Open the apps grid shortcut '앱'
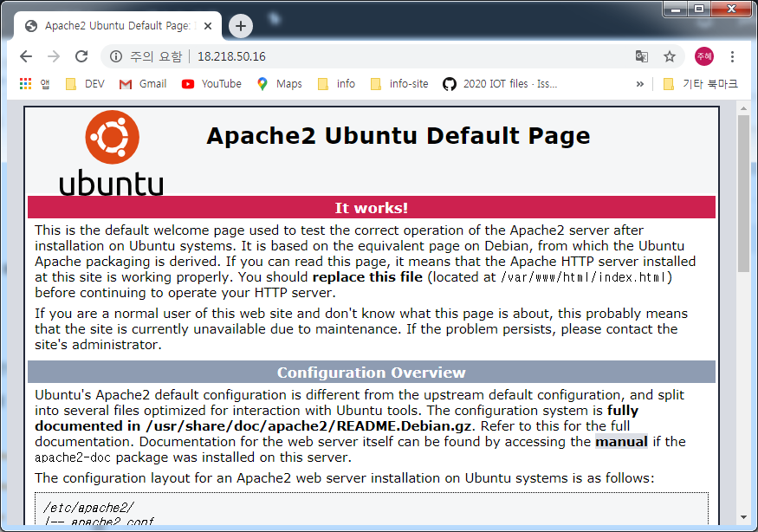Screen dimensions: 758x532 pos(35,84)
